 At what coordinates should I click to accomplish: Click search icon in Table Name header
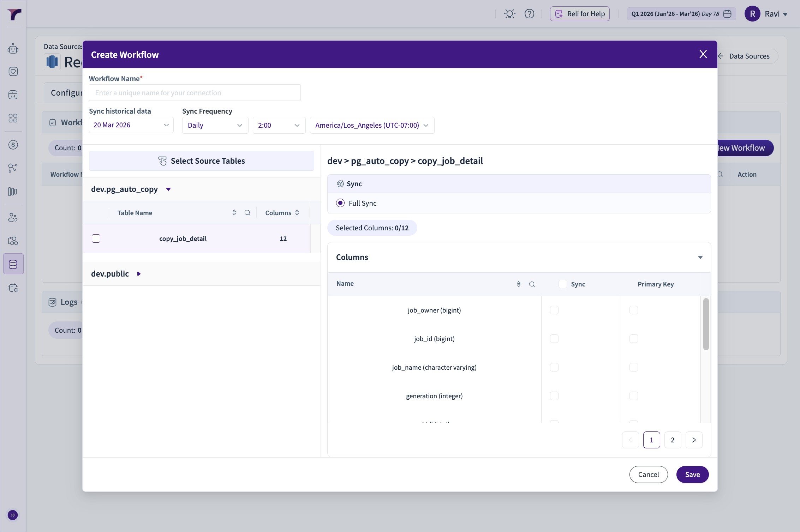tap(247, 213)
